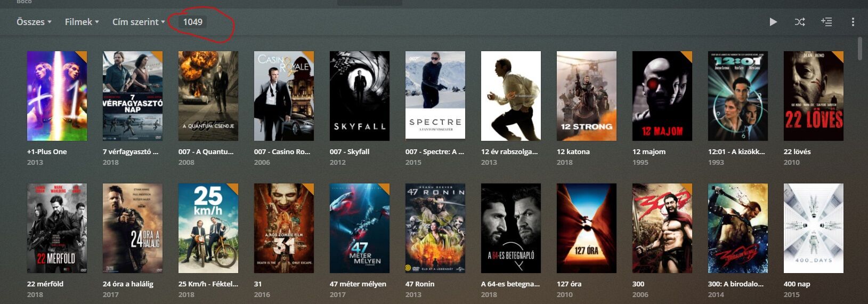Screen dimensions: 868x304
Task: Click year 2006 under 300
Action: click(640, 294)
